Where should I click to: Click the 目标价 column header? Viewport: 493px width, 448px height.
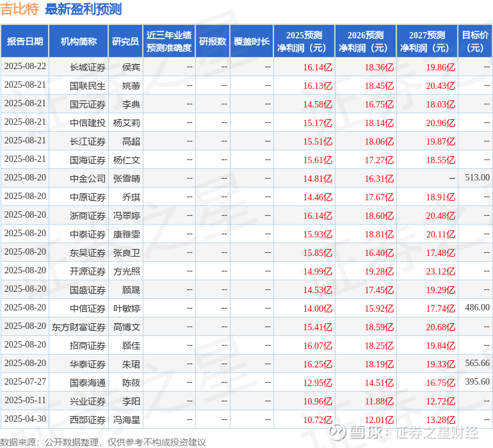click(x=475, y=41)
